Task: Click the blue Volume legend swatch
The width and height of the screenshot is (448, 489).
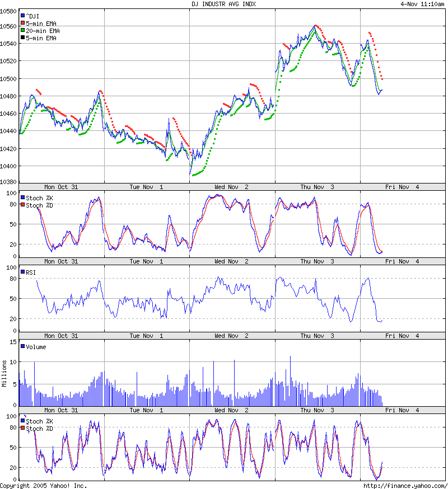Action: (x=22, y=346)
